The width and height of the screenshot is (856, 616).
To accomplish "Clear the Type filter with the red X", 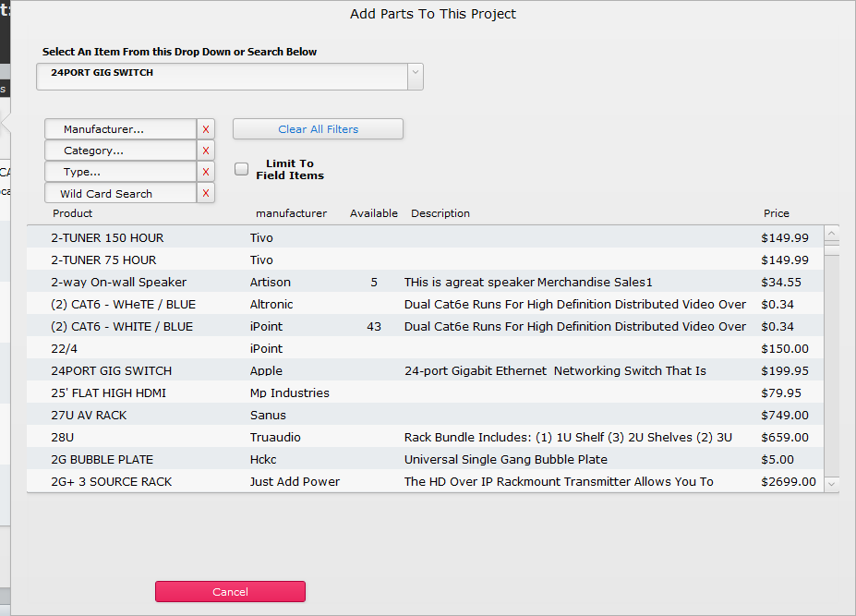I will tap(205, 171).
